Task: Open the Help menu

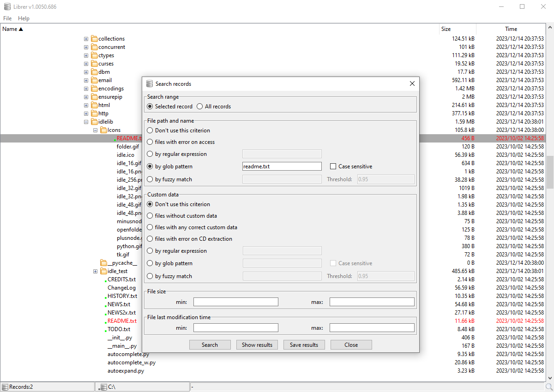Action: 24,18
